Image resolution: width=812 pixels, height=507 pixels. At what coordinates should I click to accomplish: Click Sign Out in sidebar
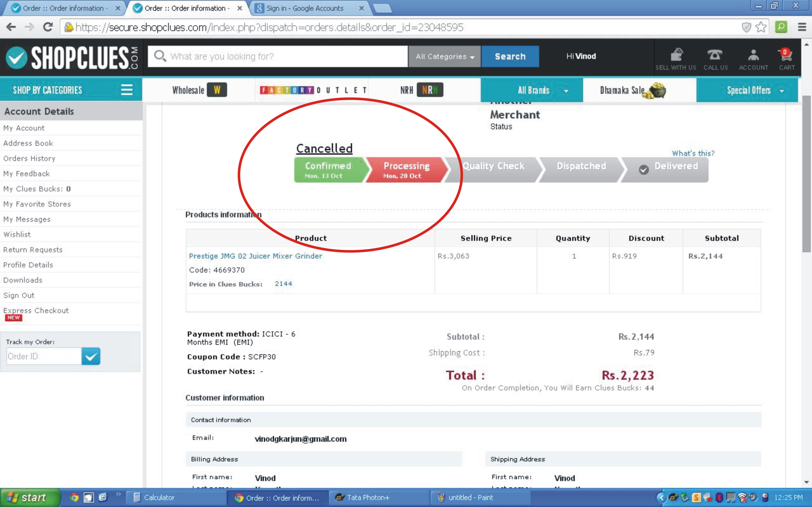coord(19,295)
